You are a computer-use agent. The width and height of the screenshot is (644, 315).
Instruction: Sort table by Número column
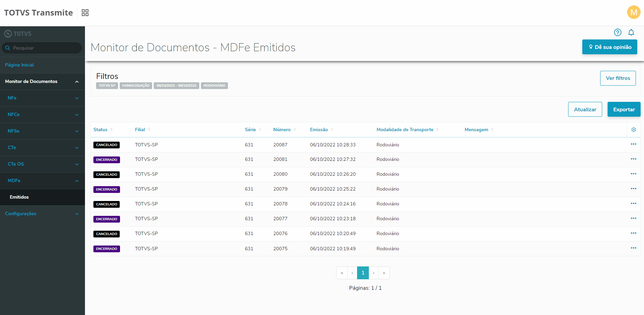(x=285, y=130)
